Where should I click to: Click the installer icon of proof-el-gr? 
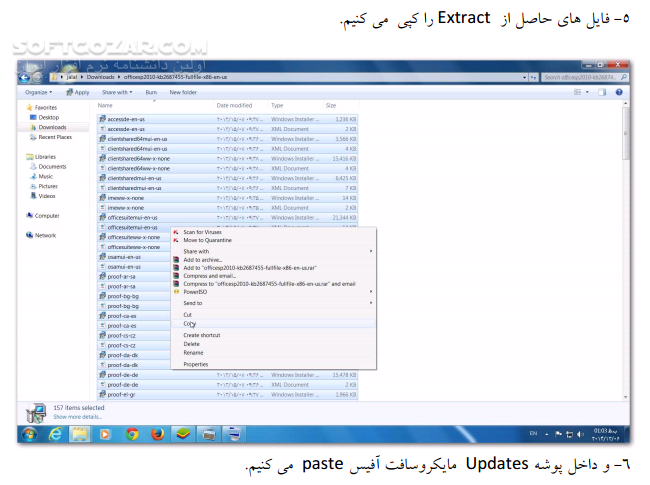click(102, 394)
